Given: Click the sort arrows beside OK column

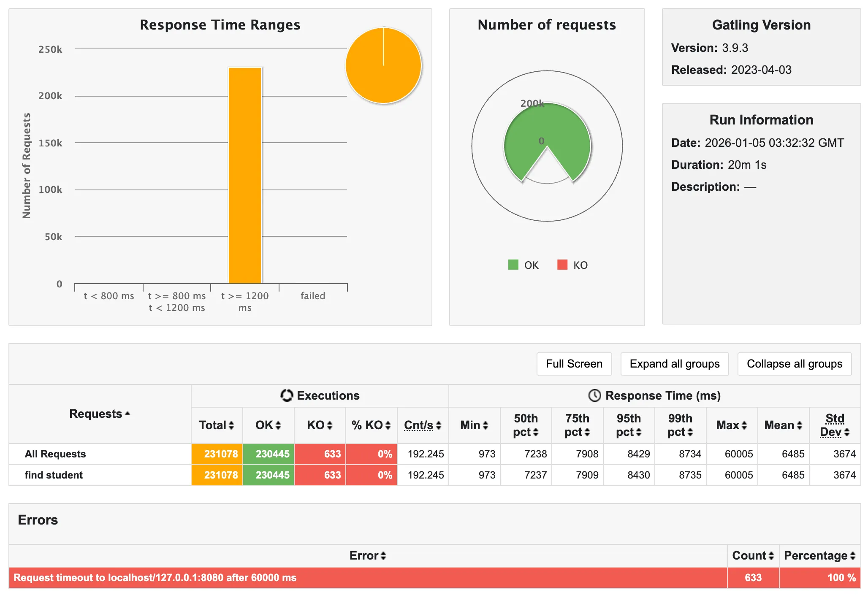Looking at the screenshot, I should [x=278, y=425].
